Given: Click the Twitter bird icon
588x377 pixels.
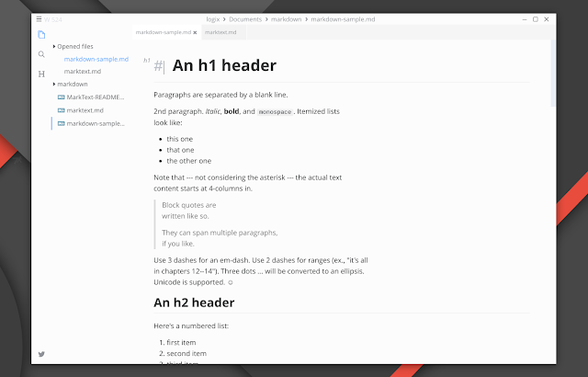Looking at the screenshot, I should click(x=41, y=354).
